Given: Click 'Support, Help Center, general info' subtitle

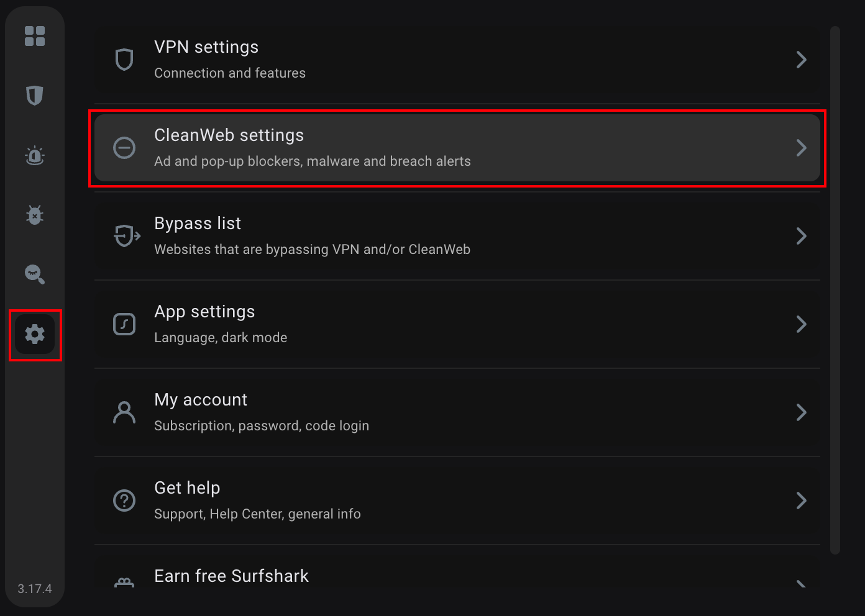Looking at the screenshot, I should coord(257,514).
